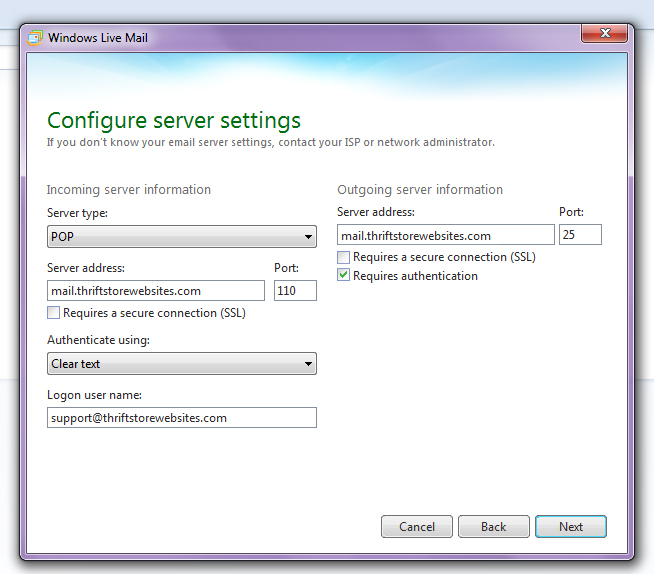Click the Logon user name field

[182, 418]
